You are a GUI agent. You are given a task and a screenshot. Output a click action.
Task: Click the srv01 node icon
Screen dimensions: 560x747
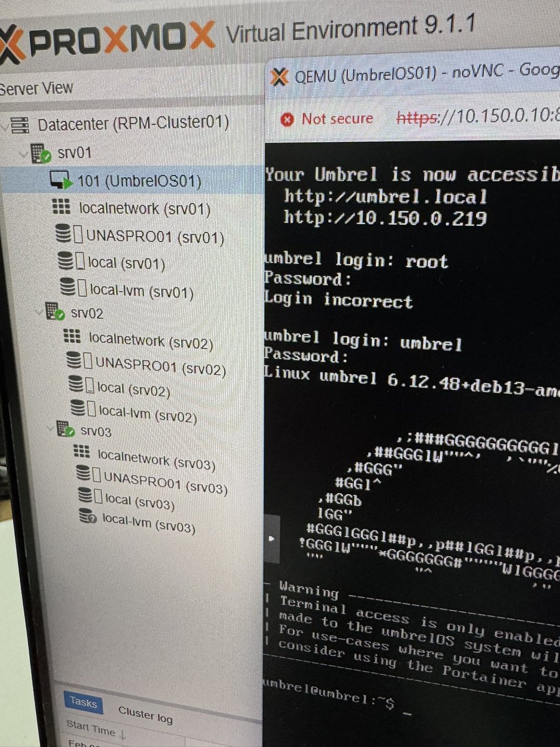point(41,153)
